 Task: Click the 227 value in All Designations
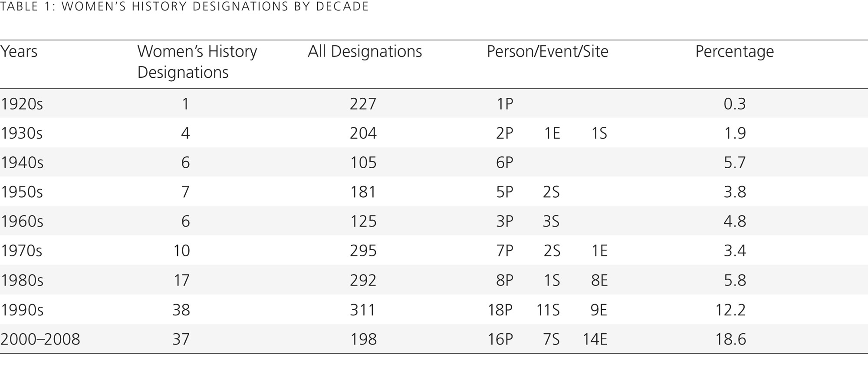click(x=363, y=104)
